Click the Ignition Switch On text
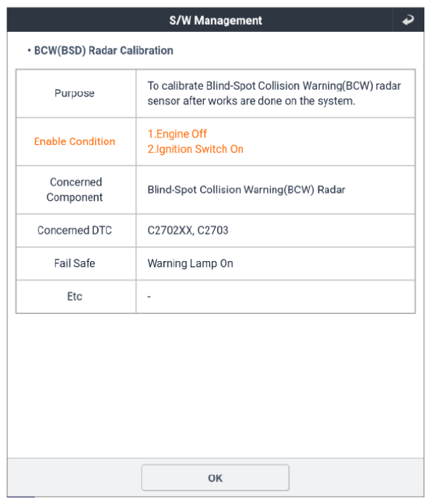Screen dimensions: 431x504 tap(195, 149)
